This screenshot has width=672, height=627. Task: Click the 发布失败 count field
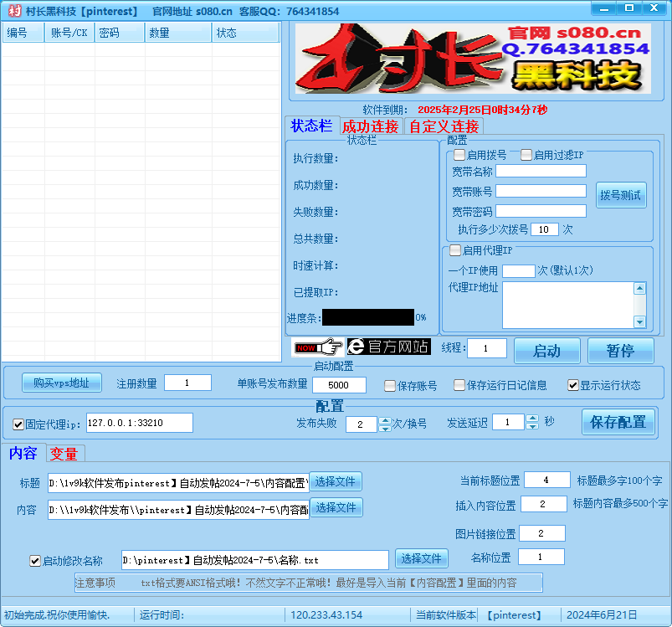pos(362,424)
